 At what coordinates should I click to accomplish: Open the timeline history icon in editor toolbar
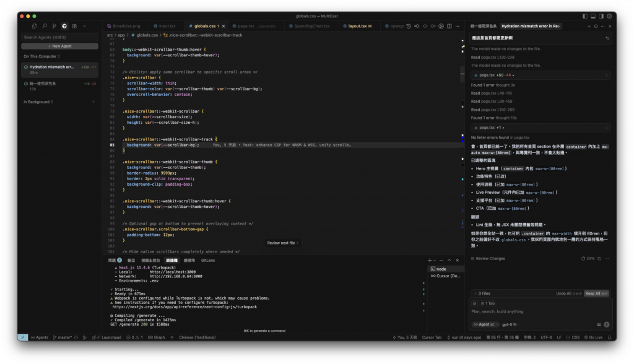(409, 26)
